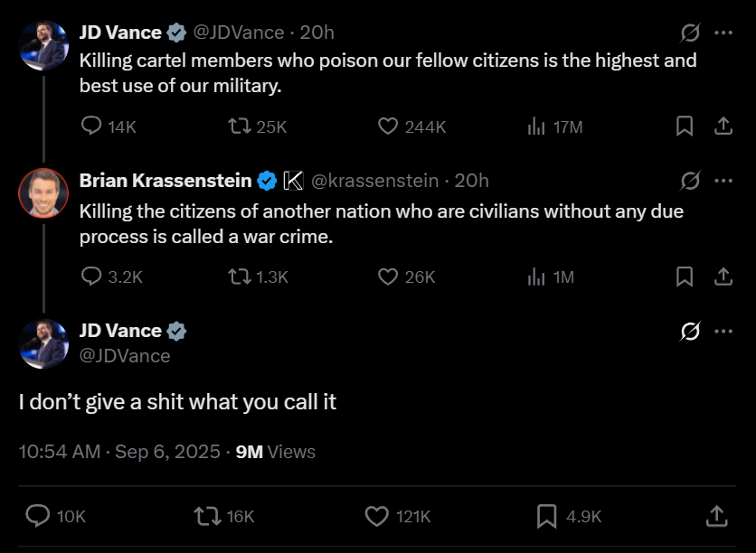Open Brian Krassenstein's profile picture
The width and height of the screenshot is (756, 553).
43,193
